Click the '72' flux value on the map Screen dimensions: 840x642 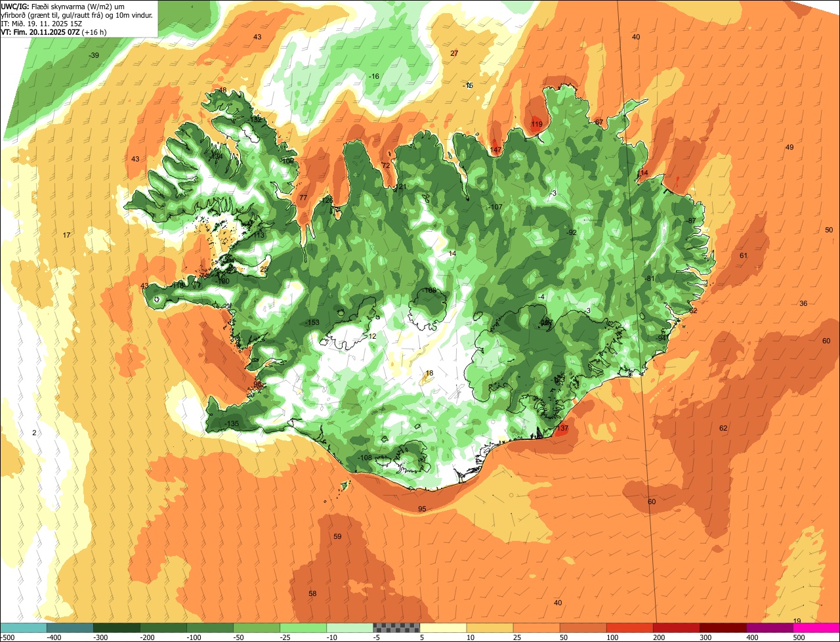386,165
